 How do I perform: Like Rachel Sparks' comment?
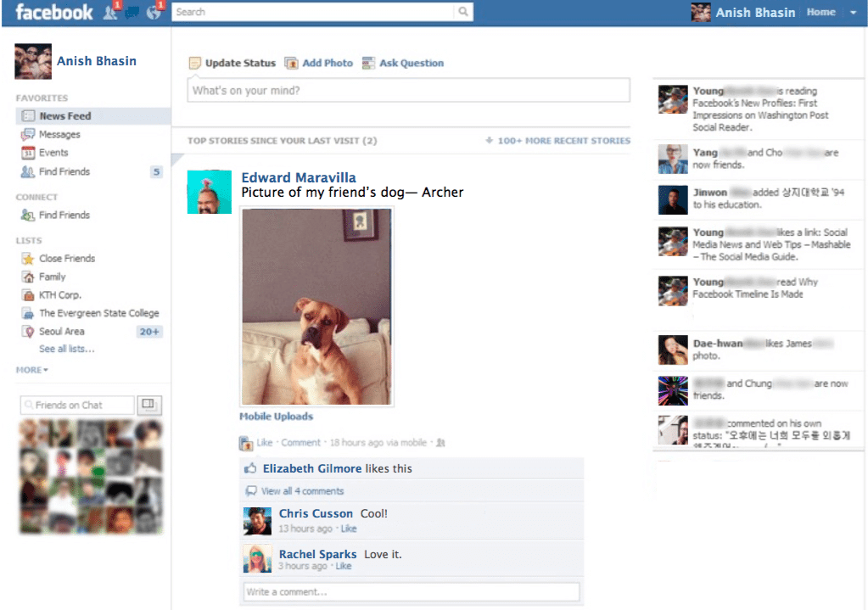pyautogui.click(x=344, y=566)
